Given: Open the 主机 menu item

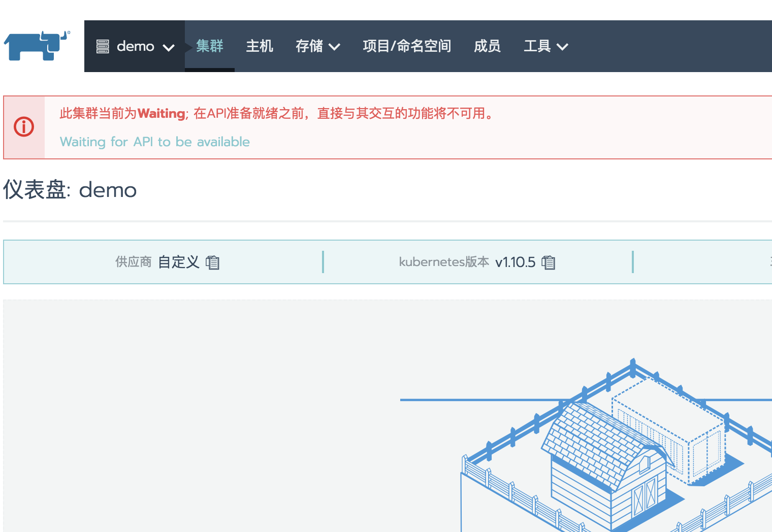Looking at the screenshot, I should [x=260, y=46].
